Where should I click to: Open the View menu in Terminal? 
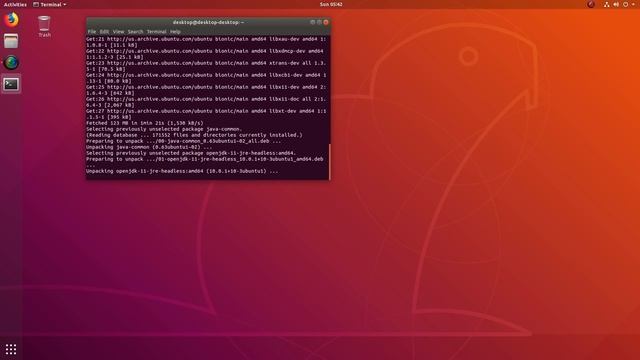(118, 31)
